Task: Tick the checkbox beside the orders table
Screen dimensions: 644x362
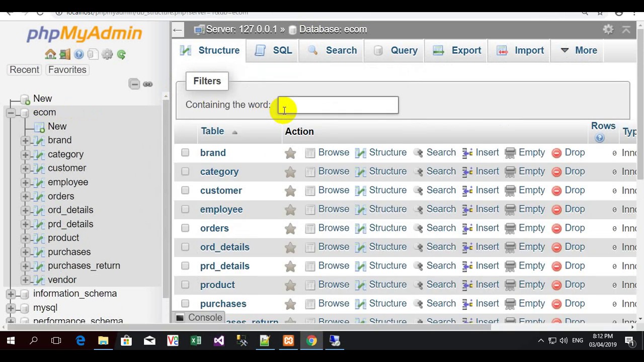Action: [x=185, y=228]
